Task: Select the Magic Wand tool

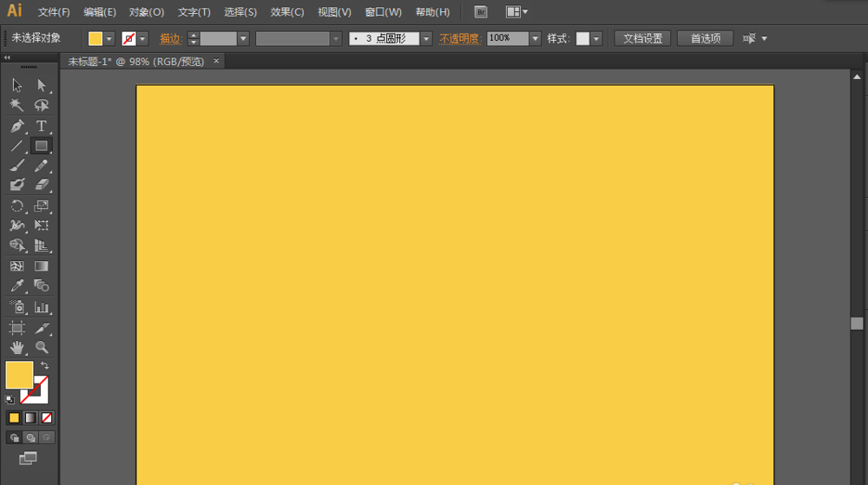Action: (x=16, y=105)
